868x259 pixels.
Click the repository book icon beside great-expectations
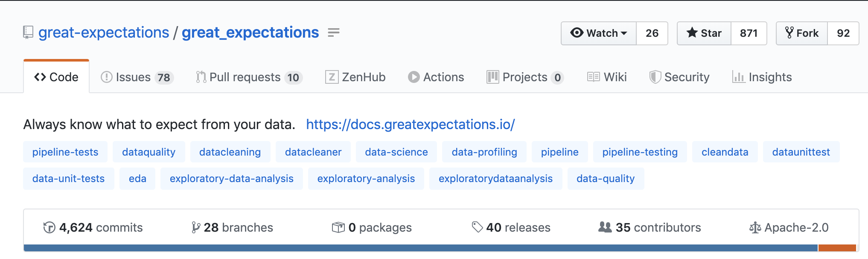tap(28, 33)
